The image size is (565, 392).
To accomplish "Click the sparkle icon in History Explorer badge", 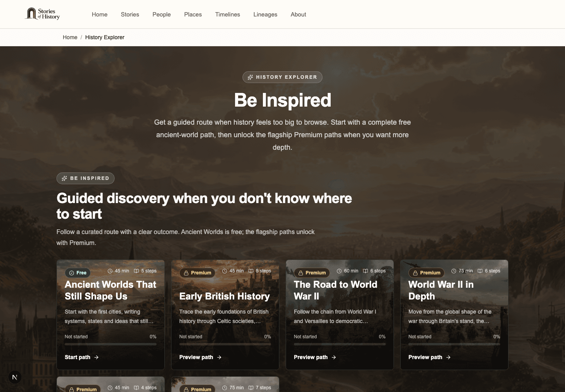I will pos(250,77).
